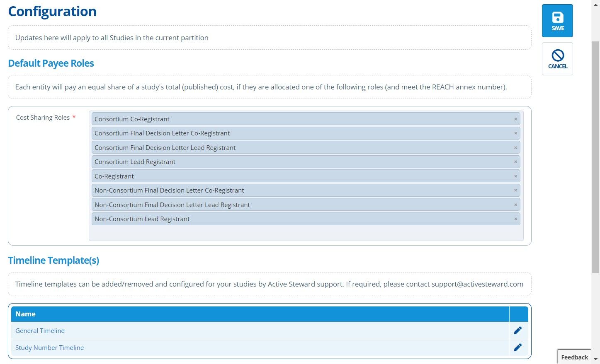Image resolution: width=600 pixels, height=364 pixels.
Task: Select the Non-Consortium Lead Registrant tag text
Action: 142,219
